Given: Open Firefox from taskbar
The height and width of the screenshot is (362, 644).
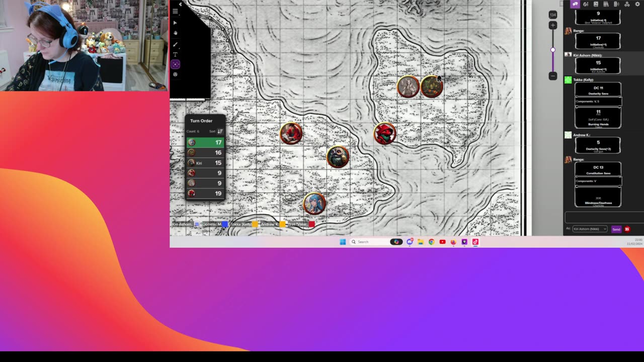Looking at the screenshot, I should [x=453, y=242].
